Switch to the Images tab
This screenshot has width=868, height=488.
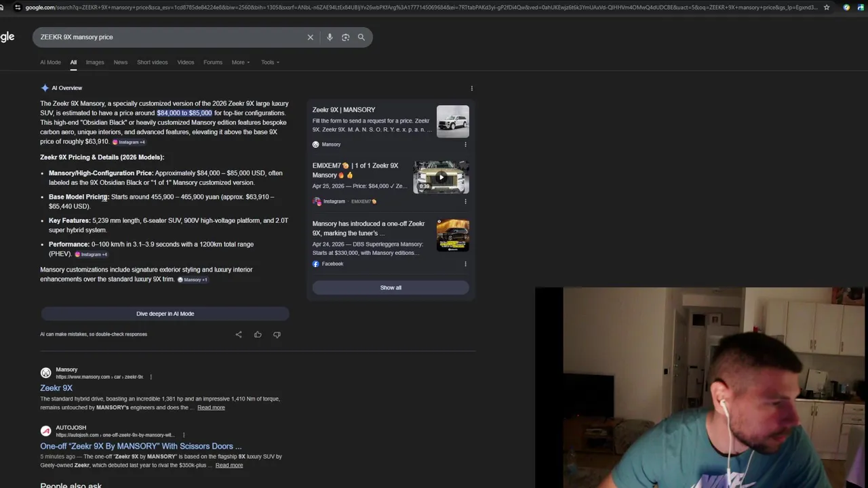(x=95, y=62)
